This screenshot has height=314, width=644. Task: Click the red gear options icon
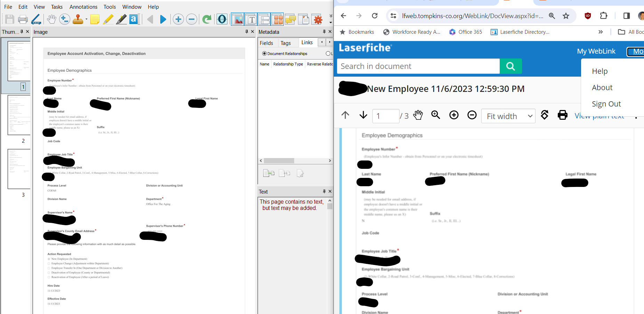pos(318,19)
